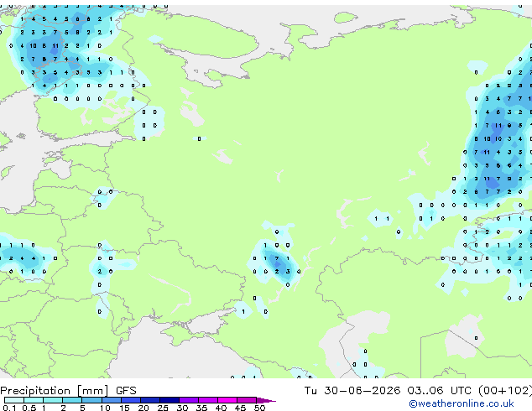532x411 pixels.
Task: Pick the 10–15 mm blue legend swatch
Action: [x=111, y=400]
